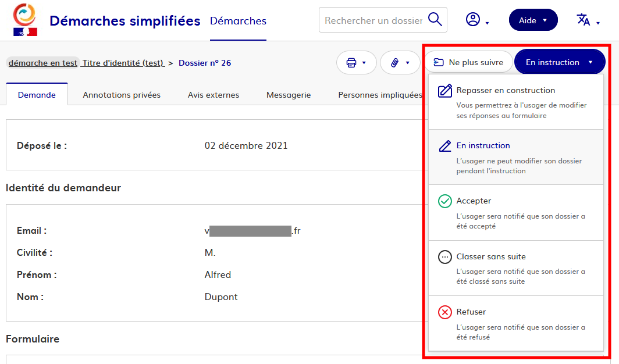The width and height of the screenshot is (619, 364).
Task: Focus the Rechercher un dossier field
Action: (373, 20)
